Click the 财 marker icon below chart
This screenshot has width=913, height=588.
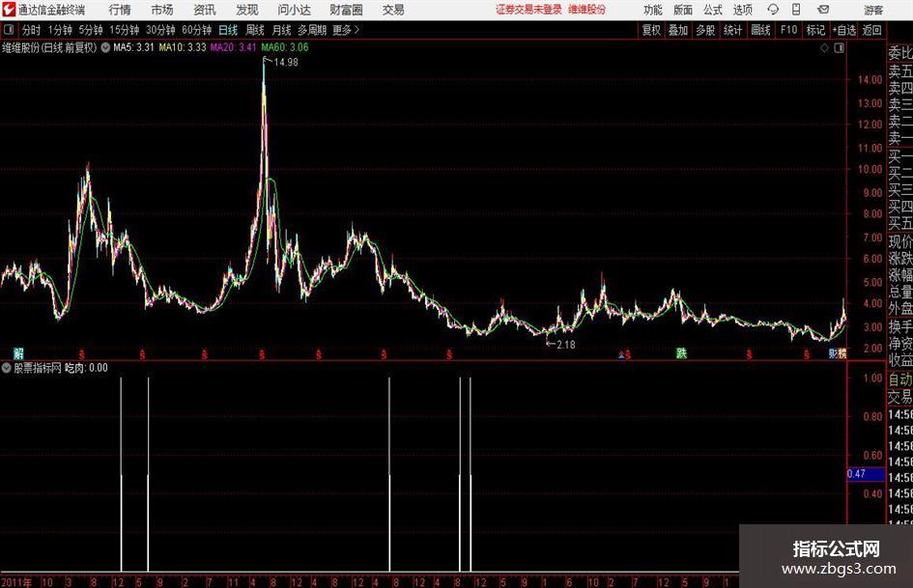pos(833,352)
